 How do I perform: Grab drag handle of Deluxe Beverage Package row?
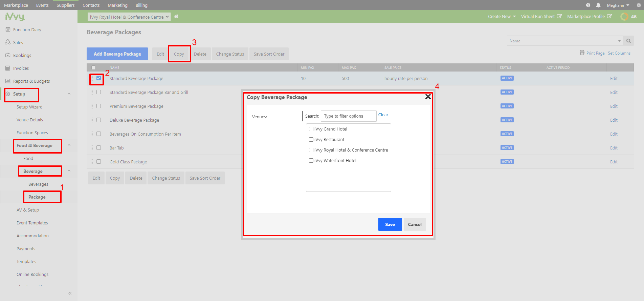click(91, 120)
